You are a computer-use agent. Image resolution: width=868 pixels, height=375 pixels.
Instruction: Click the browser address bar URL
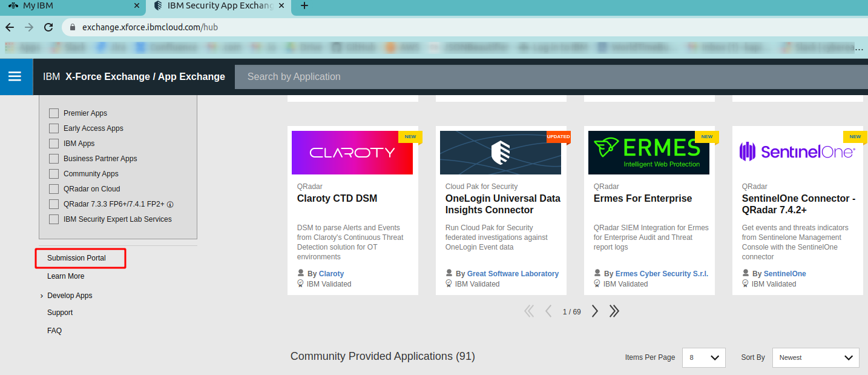pos(150,27)
